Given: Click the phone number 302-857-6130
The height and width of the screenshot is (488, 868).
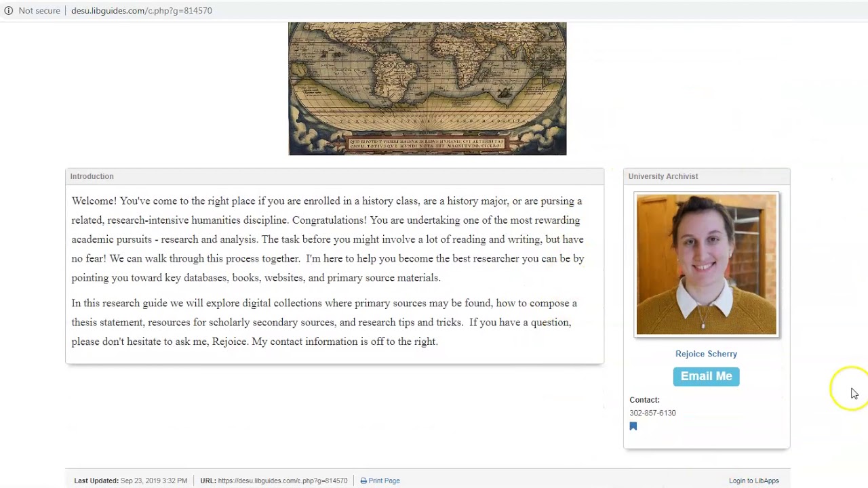Looking at the screenshot, I should click(x=652, y=413).
